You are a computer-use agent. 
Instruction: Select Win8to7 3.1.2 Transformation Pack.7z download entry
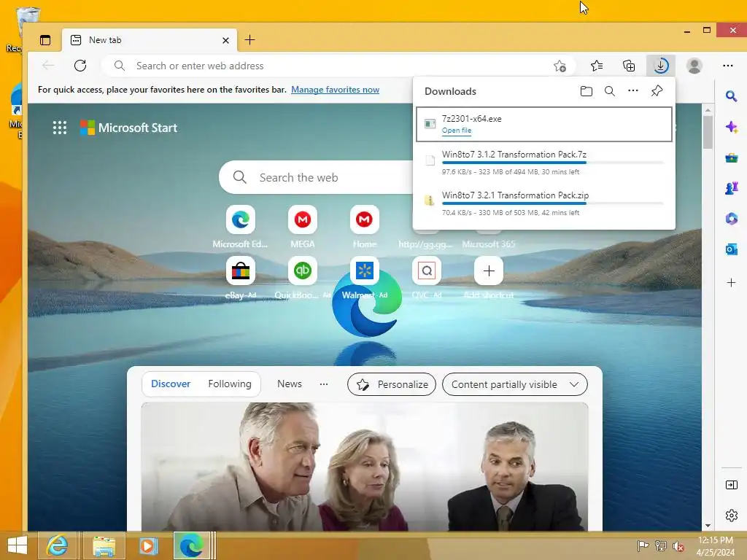point(543,163)
